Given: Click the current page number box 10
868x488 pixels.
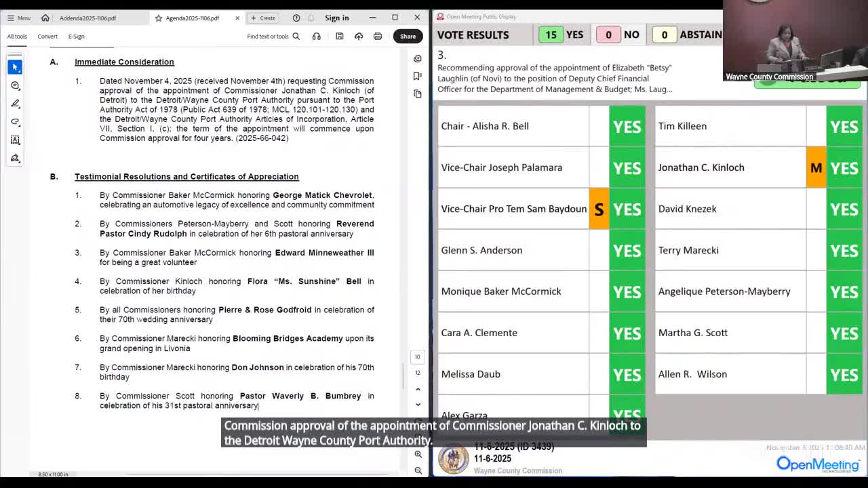Looking at the screenshot, I should tap(418, 357).
